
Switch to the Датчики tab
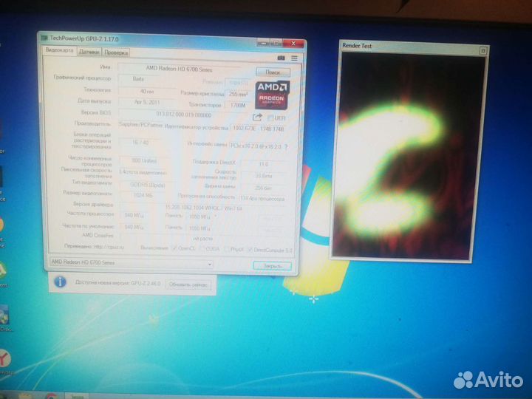pos(89,52)
